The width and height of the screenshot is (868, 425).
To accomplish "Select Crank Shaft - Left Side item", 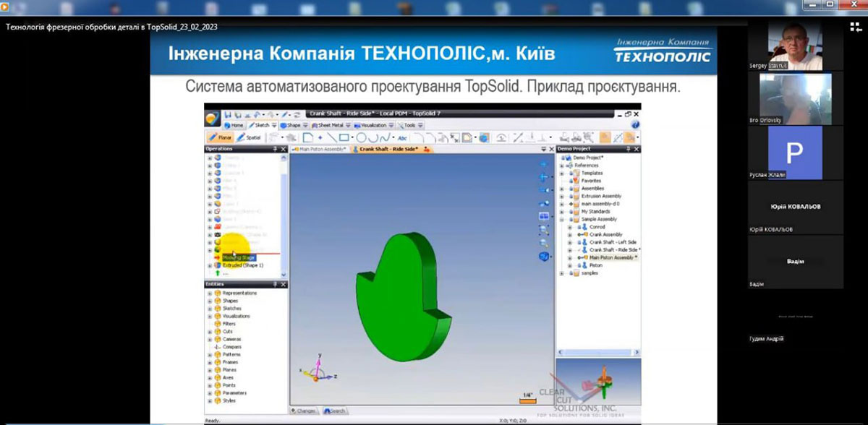I will pos(613,242).
